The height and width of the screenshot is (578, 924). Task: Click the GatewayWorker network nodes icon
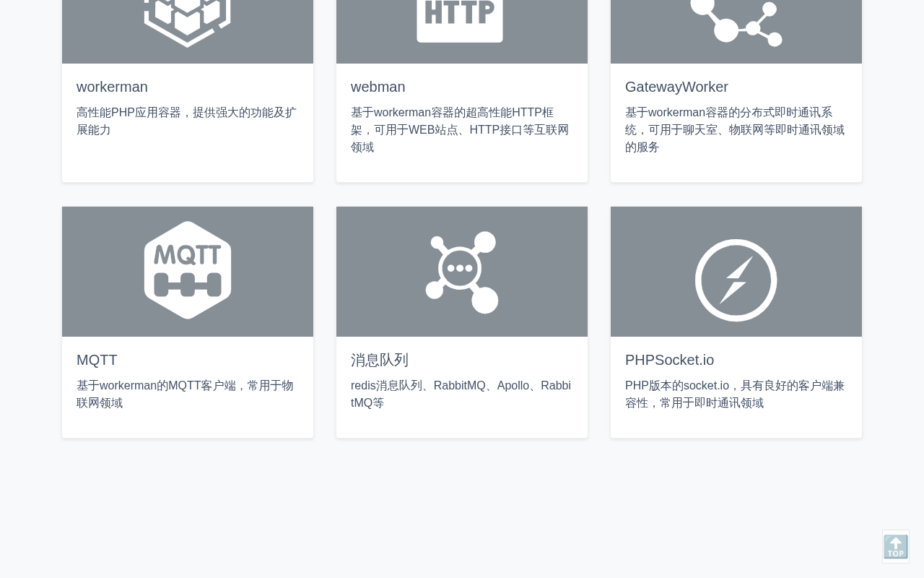pyautogui.click(x=736, y=23)
